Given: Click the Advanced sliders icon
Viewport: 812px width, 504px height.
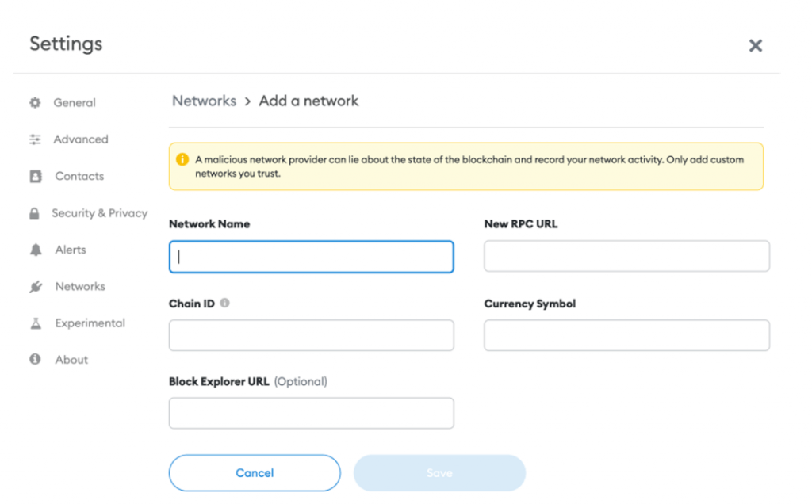Looking at the screenshot, I should (x=35, y=139).
